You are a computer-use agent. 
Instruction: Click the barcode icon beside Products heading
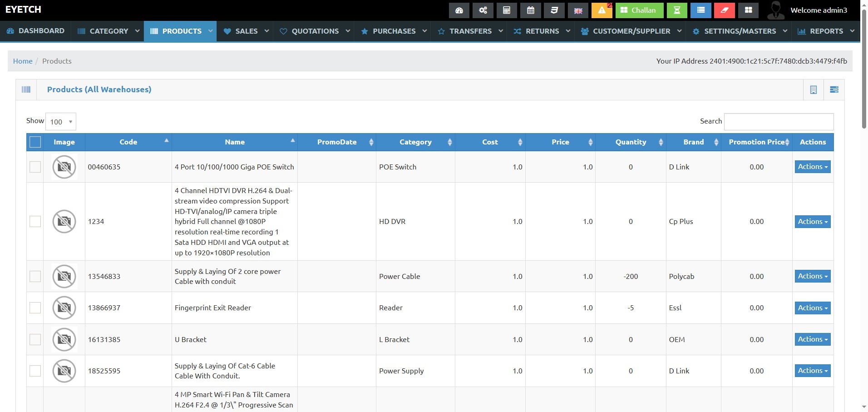tap(26, 89)
